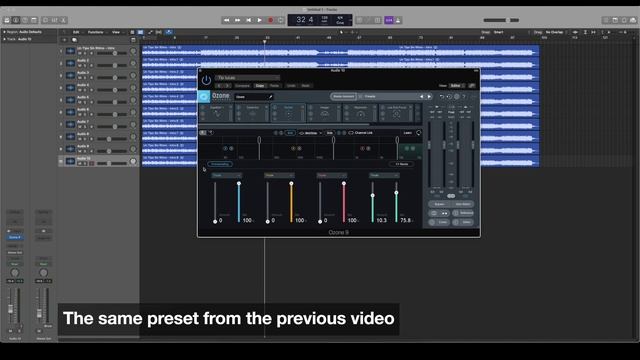The height and width of the screenshot is (360, 640).
Task: Click Compare in plugin window header
Action: coord(242,86)
